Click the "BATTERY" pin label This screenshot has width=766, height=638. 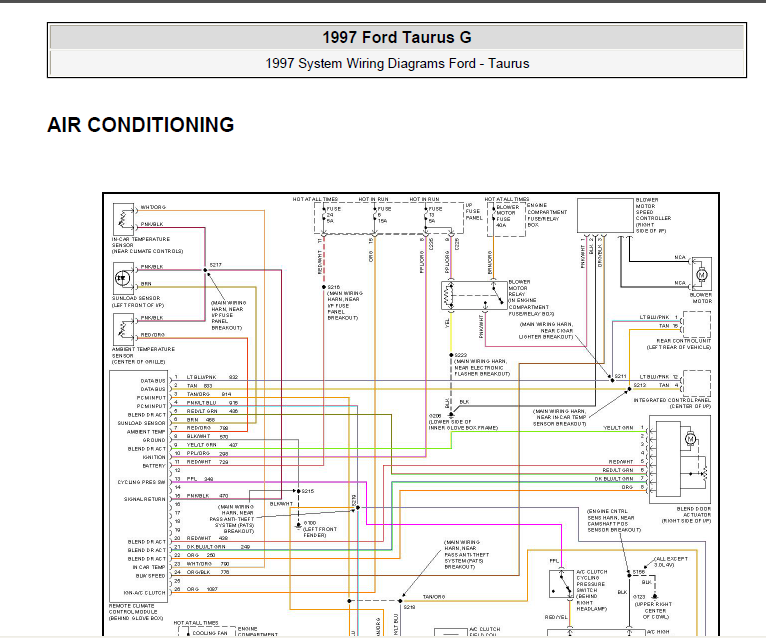click(x=154, y=466)
